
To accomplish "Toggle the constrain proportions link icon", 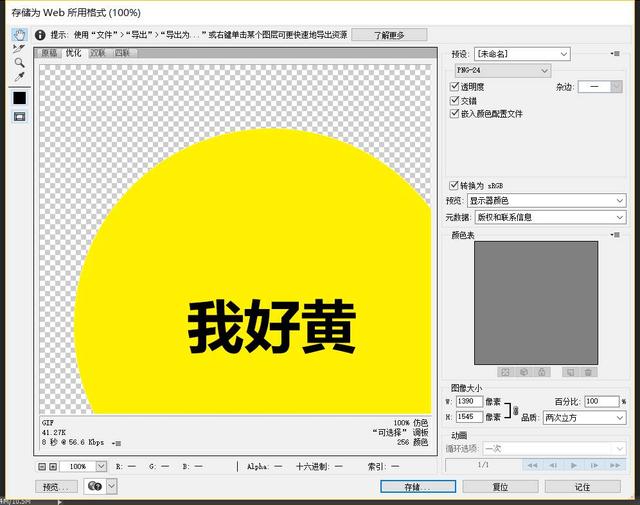I will click(516, 411).
